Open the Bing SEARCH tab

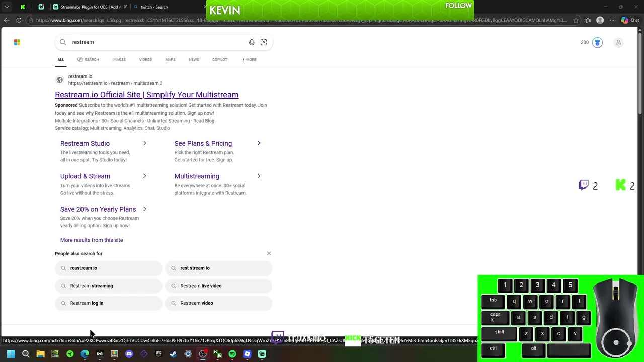pos(88,60)
